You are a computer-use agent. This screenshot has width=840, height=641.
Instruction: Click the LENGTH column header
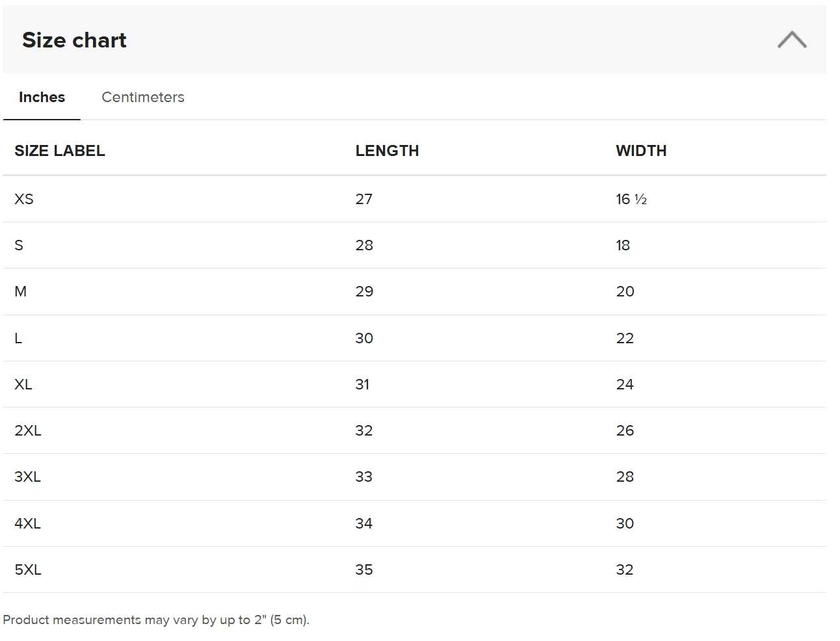click(387, 151)
